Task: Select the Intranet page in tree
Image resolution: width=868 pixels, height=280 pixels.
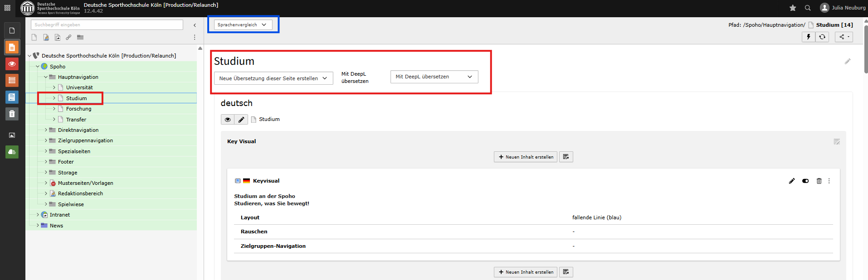Action: (x=59, y=215)
